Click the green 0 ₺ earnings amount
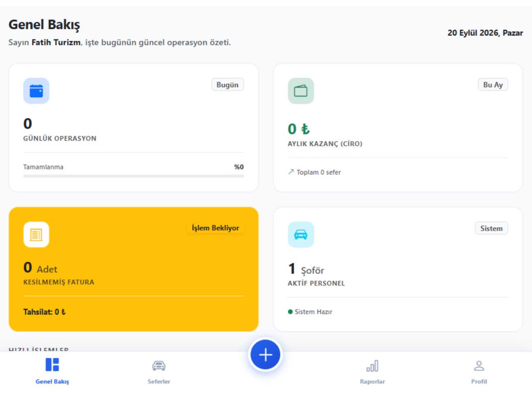Viewport: 532px width, 399px height. click(299, 129)
